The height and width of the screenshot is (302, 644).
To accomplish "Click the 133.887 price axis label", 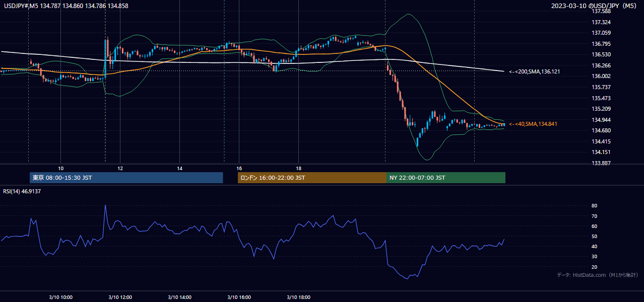I will point(602,163).
